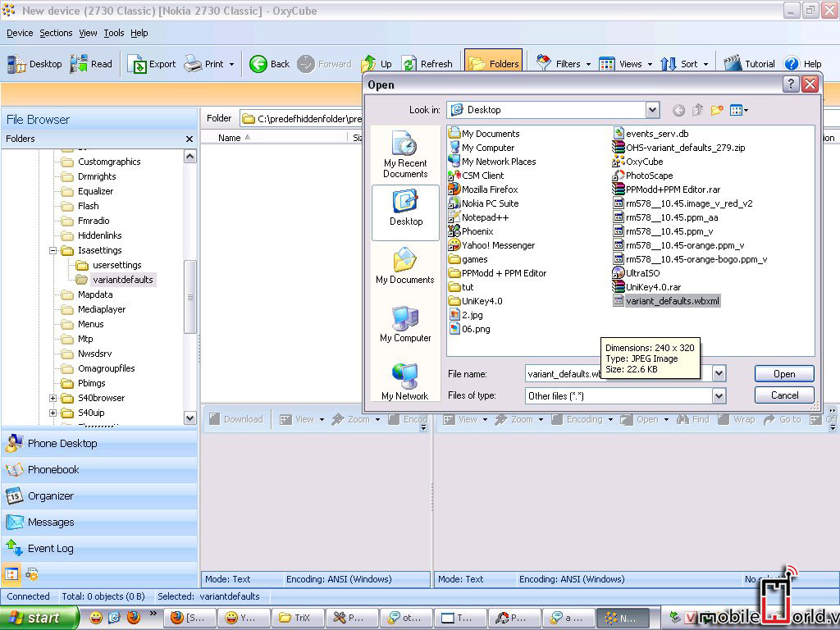Open the Files of type dropdown
The width and height of the screenshot is (840, 630).
(x=719, y=396)
